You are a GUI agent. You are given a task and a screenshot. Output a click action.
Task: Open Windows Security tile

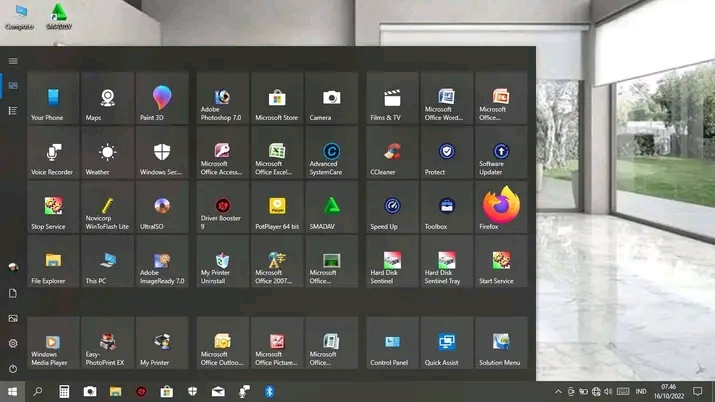pyautogui.click(x=162, y=153)
